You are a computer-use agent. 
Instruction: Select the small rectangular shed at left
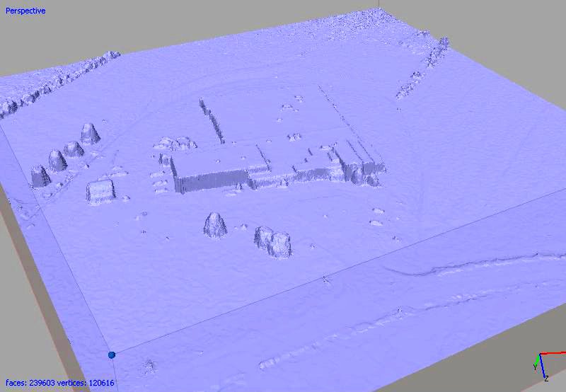point(100,191)
